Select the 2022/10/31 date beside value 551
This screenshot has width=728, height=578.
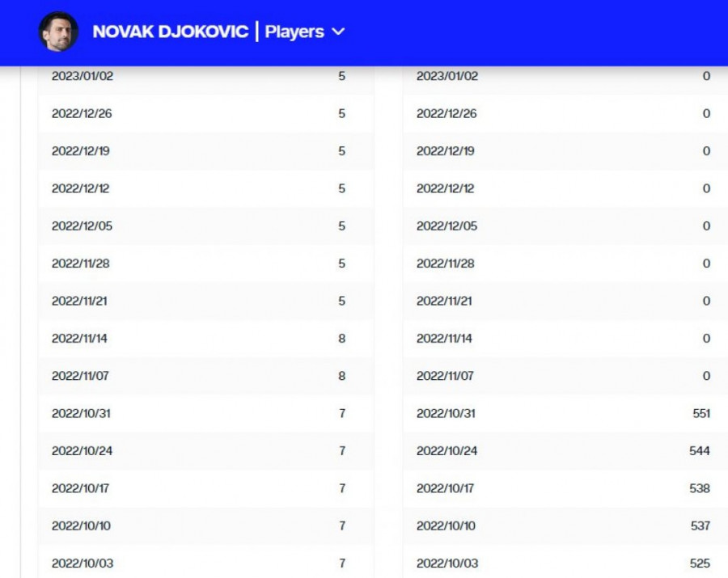[446, 413]
